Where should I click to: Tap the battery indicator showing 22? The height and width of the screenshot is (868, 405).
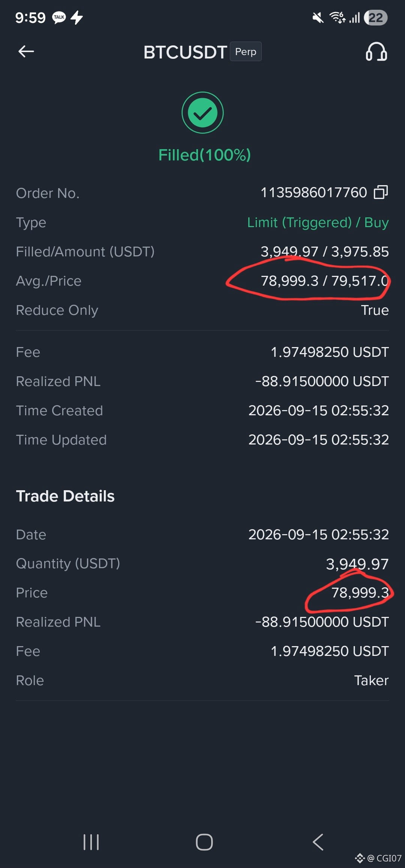[x=376, y=18]
